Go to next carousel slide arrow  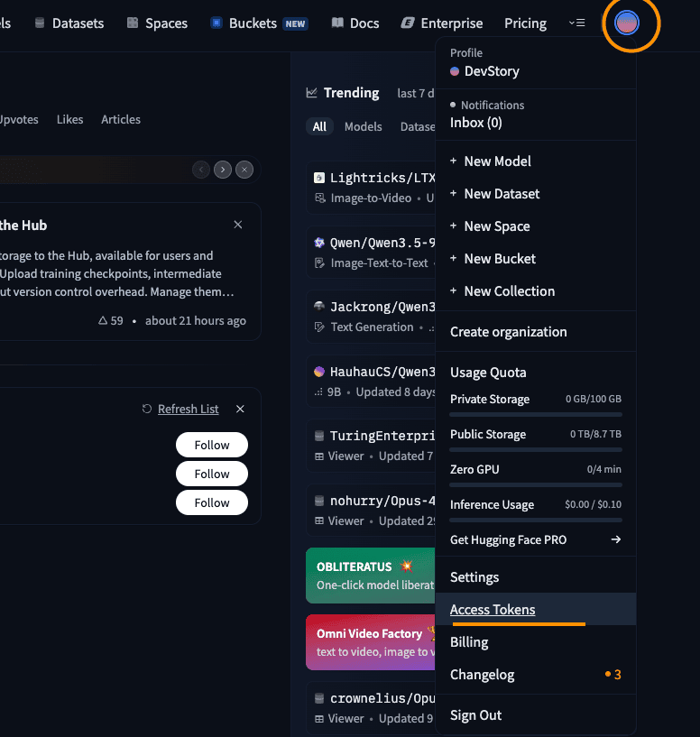(x=223, y=170)
